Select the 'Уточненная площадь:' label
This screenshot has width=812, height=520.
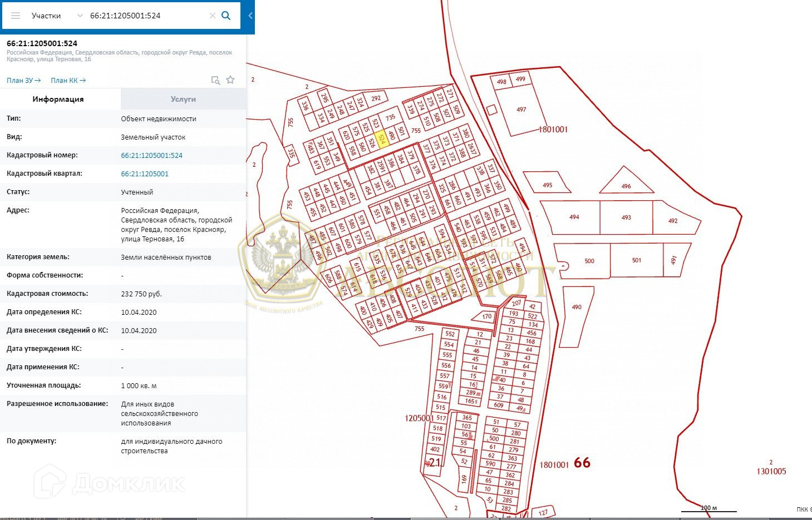tap(43, 385)
